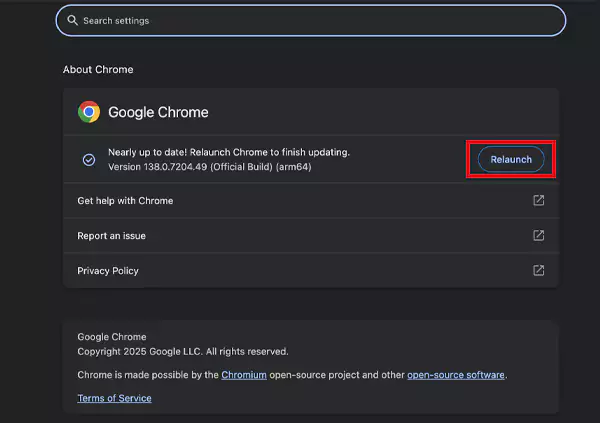This screenshot has width=600, height=423.
Task: Click the Google Chrome logo icon
Action: [x=89, y=112]
